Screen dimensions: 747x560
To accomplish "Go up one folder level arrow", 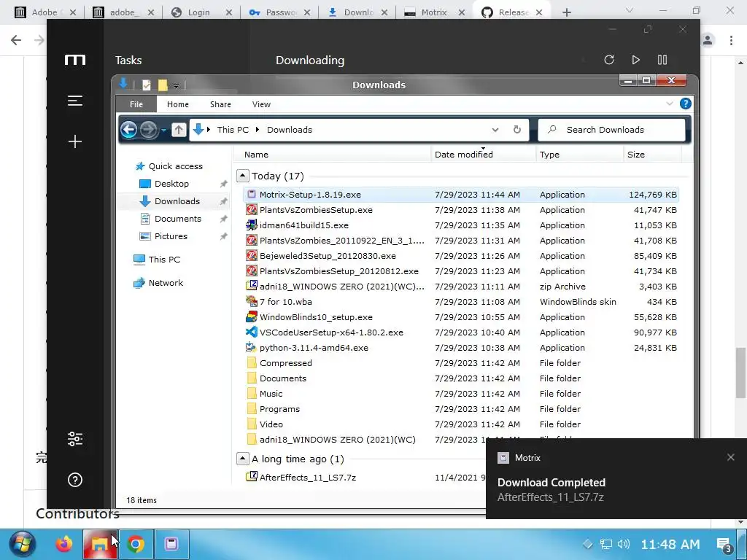I will (x=179, y=130).
